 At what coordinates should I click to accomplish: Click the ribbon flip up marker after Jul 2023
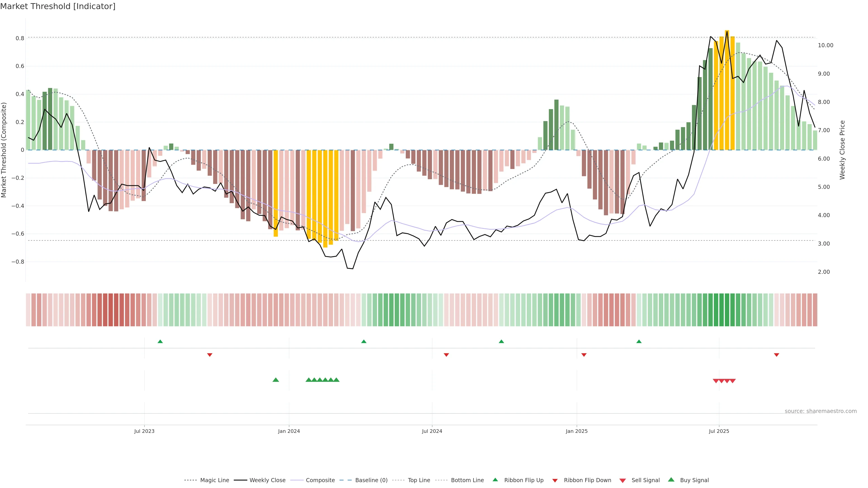click(x=160, y=342)
